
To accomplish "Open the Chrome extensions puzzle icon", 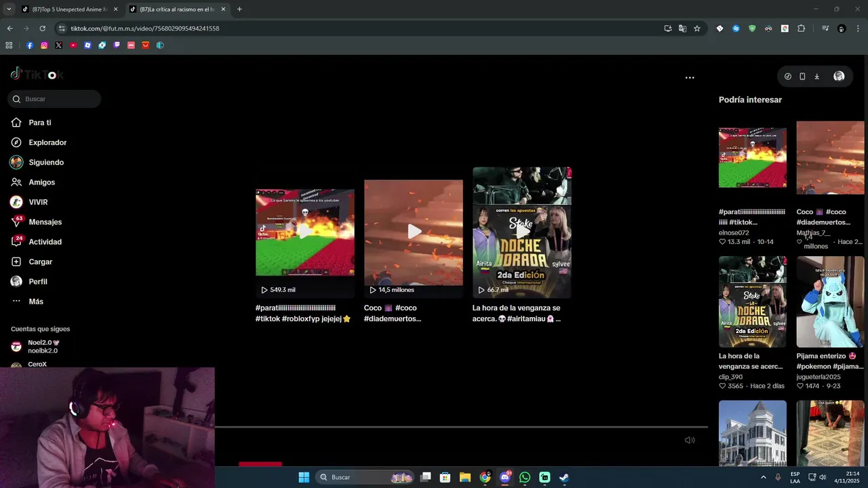I will [801, 28].
